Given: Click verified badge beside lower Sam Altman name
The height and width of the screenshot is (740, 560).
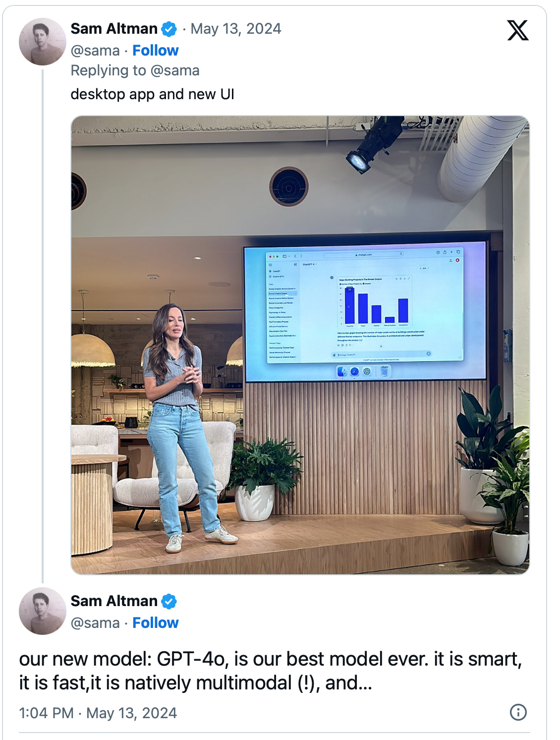Looking at the screenshot, I should tap(169, 601).
